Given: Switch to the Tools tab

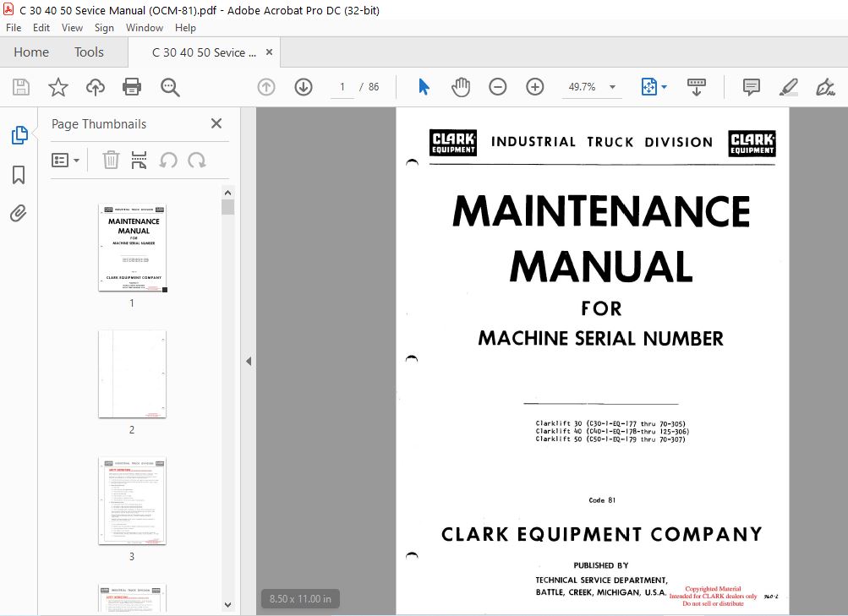Looking at the screenshot, I should click(89, 52).
